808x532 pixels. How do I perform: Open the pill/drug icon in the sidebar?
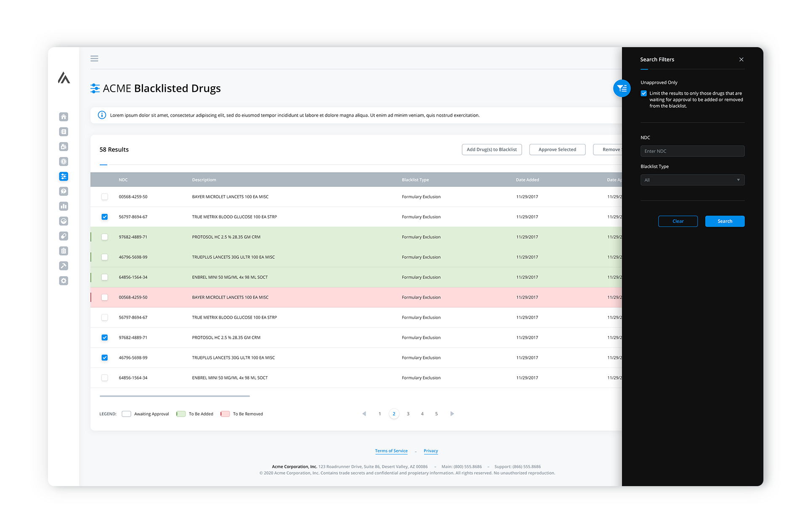[64, 236]
